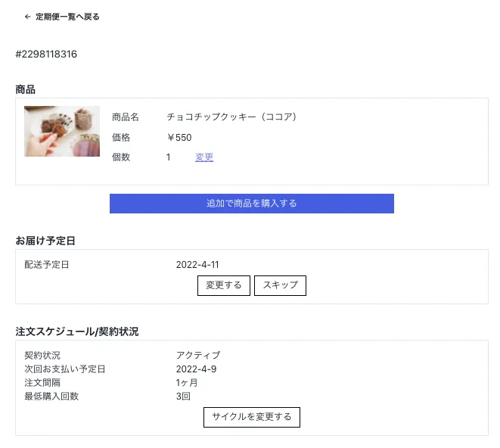Click 変更する to change delivery date
Viewport: 500px width, 448px height.
(223, 285)
